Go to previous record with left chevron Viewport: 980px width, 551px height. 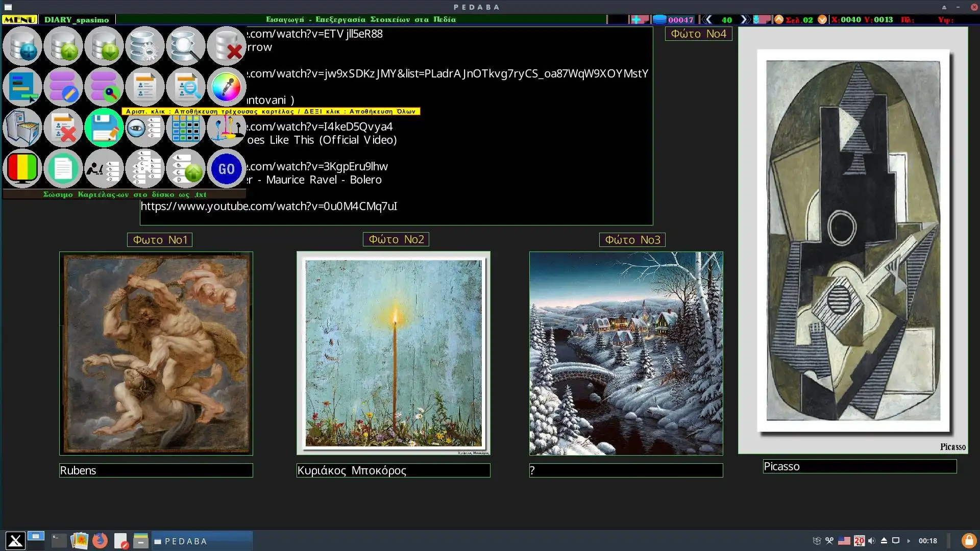[707, 19]
